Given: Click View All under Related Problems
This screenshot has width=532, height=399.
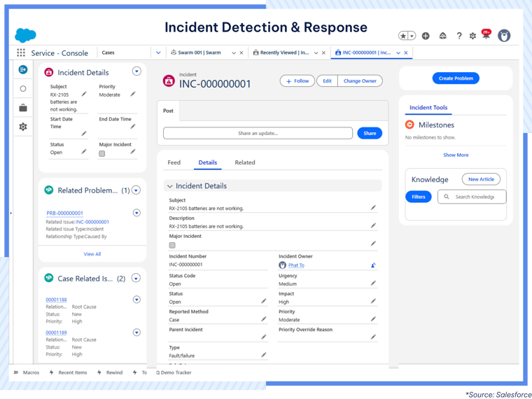Looking at the screenshot, I should [92, 254].
